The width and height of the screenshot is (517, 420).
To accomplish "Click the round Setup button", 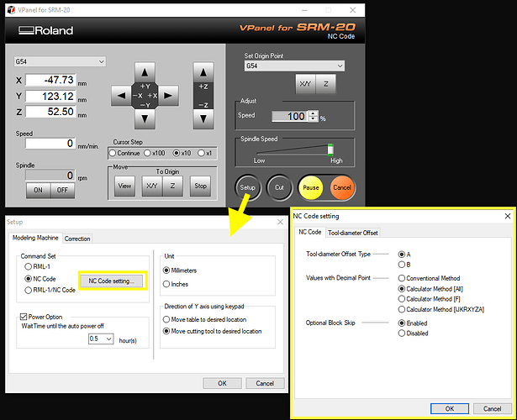I will 248,187.
